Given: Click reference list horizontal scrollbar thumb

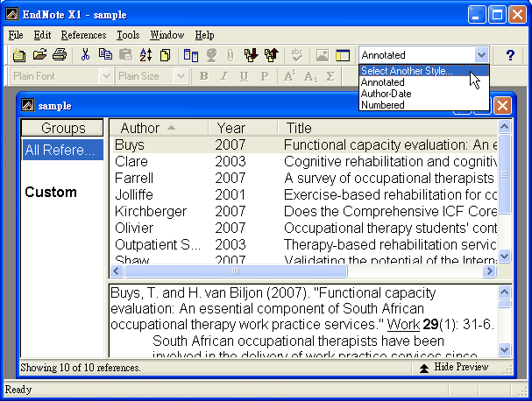Looking at the screenshot, I should click(236, 271).
